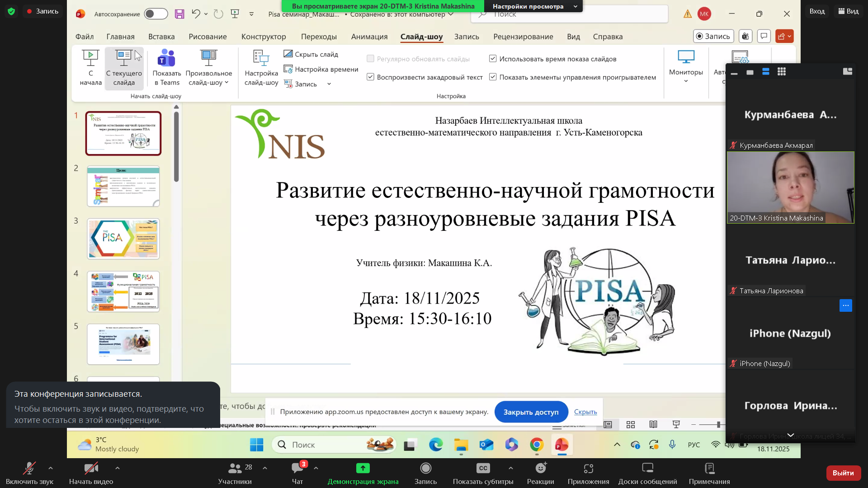Expand the ribbon 'Запись' dropdown arrow
The width and height of the screenshot is (868, 488).
(x=329, y=84)
